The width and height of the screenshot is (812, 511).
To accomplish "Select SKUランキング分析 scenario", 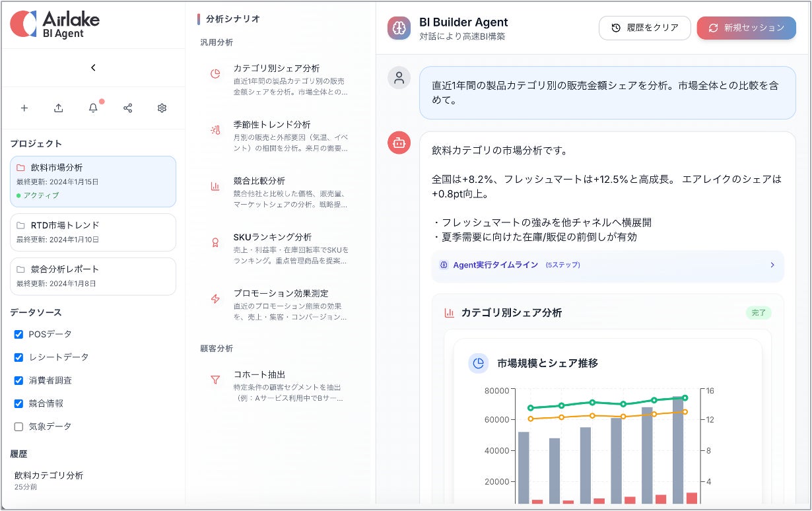I will coord(280,248).
